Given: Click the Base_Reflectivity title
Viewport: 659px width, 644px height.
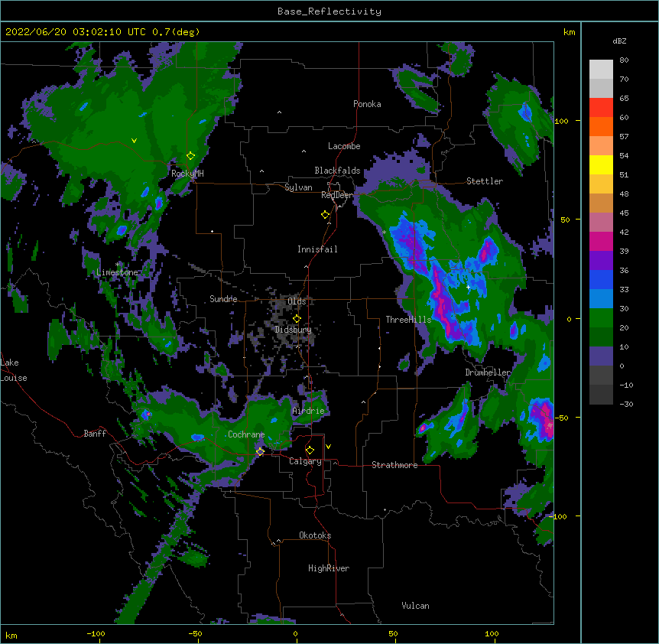Looking at the screenshot, I should (x=329, y=11).
